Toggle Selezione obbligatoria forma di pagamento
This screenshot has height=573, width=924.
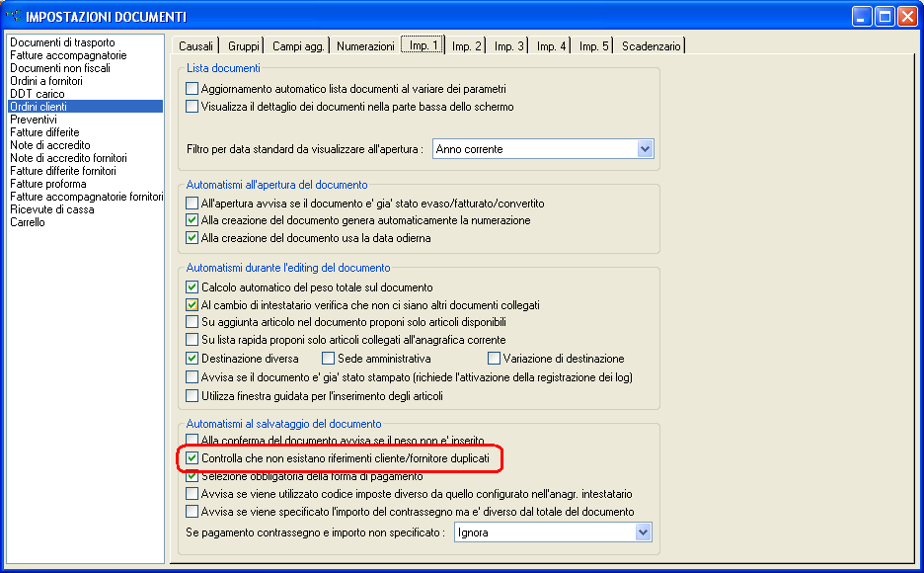point(192,476)
